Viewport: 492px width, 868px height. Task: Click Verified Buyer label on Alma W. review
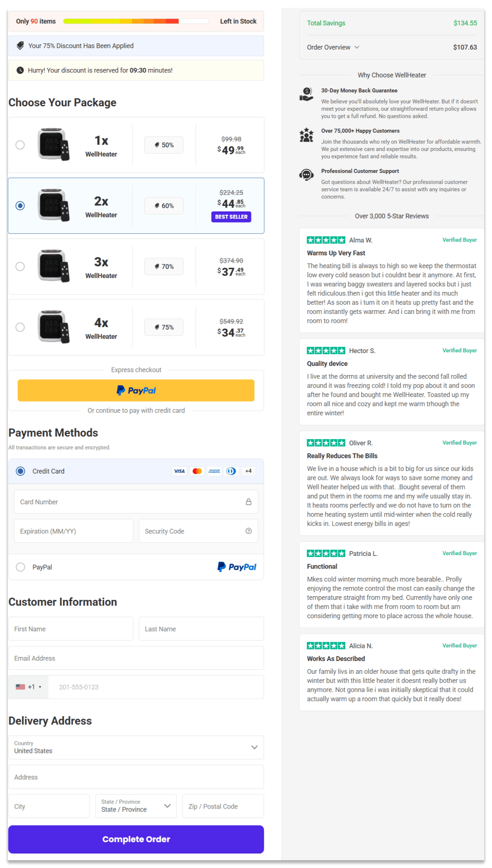coord(460,240)
